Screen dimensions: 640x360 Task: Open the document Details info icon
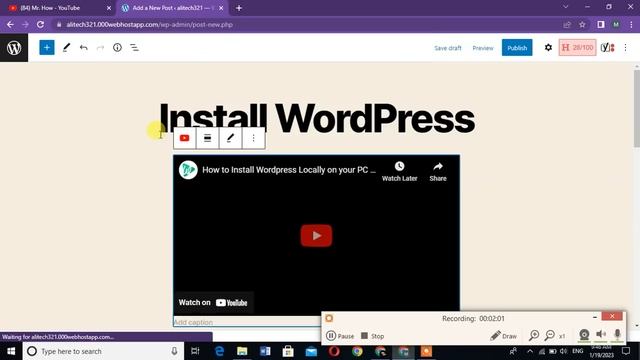pos(117,48)
